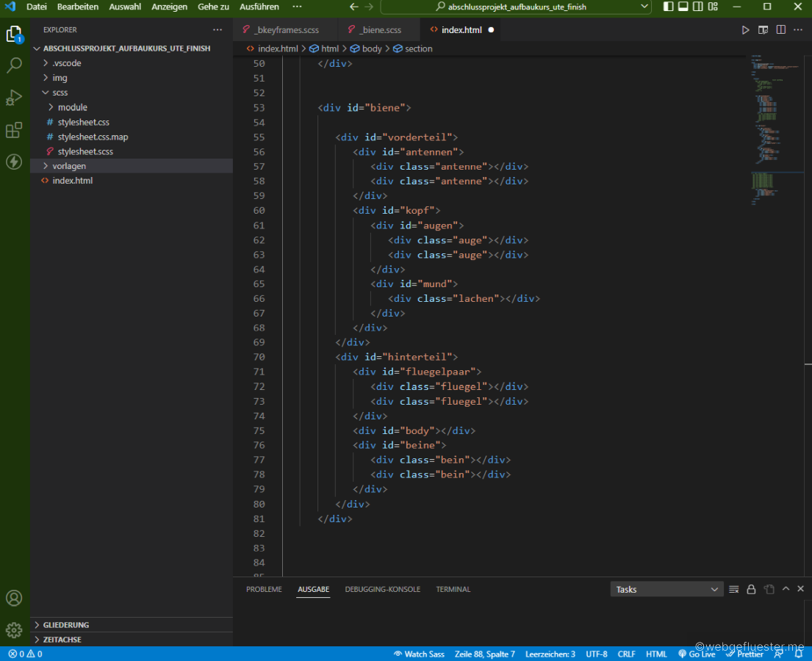The image size is (812, 661).
Task: Open Run and Debug view
Action: pyautogui.click(x=14, y=98)
